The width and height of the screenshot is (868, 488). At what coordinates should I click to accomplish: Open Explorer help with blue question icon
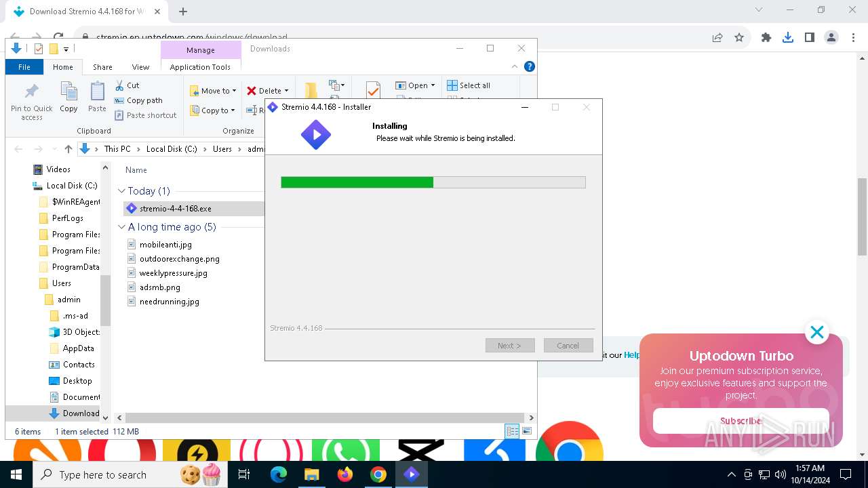530,66
